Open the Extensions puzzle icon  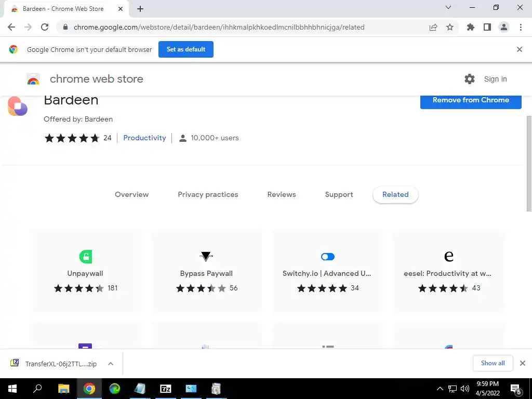click(x=471, y=27)
